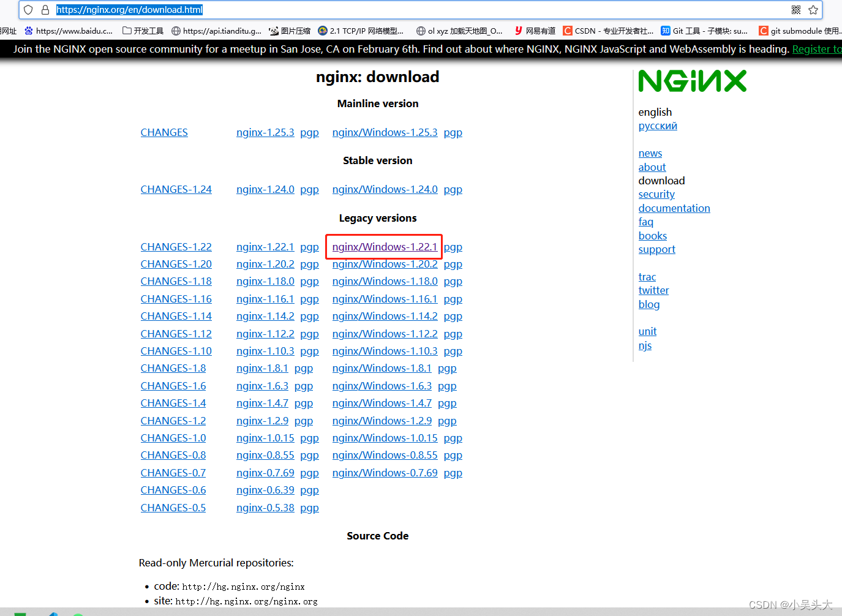This screenshot has height=616, width=842.
Task: Download nginx-1.25.3 source
Action: click(x=265, y=132)
